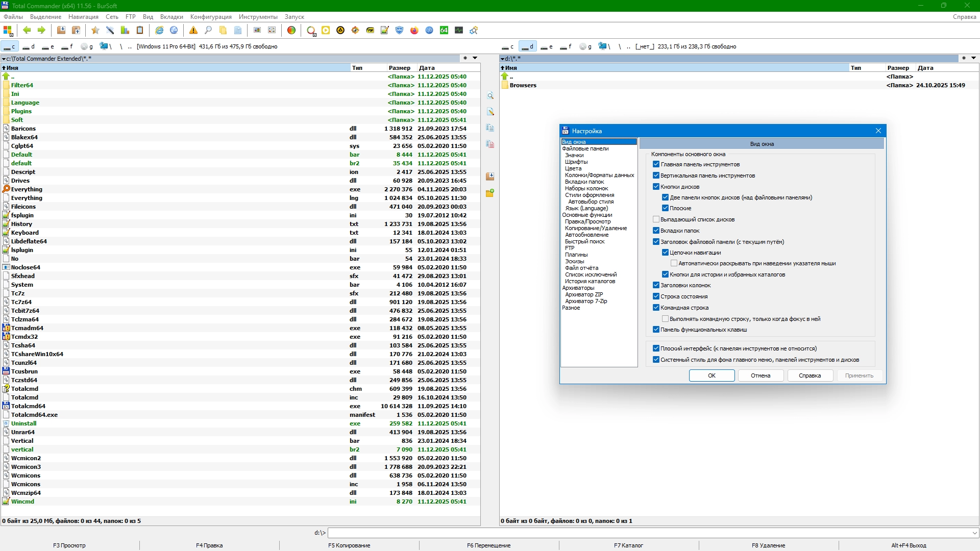Select drive e button in left panel
The image size is (980, 551).
pos(48,46)
